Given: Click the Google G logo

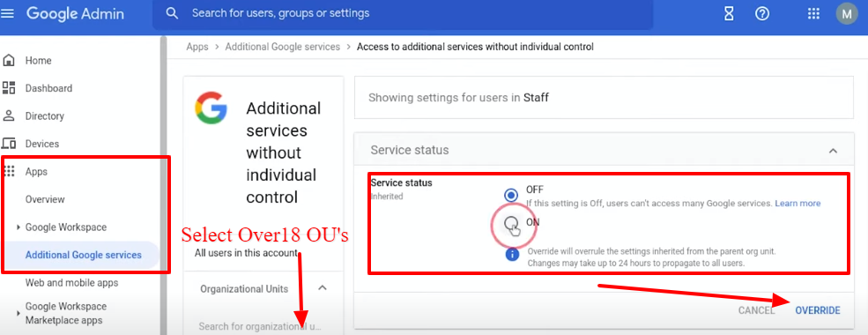Looking at the screenshot, I should pyautogui.click(x=211, y=108).
